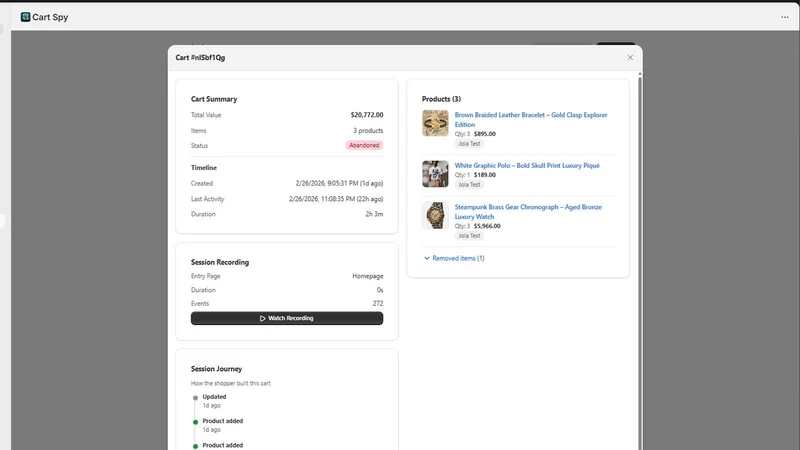This screenshot has height=450, width=800.
Task: Click the $895.00 bracelet price
Action: 485,134
